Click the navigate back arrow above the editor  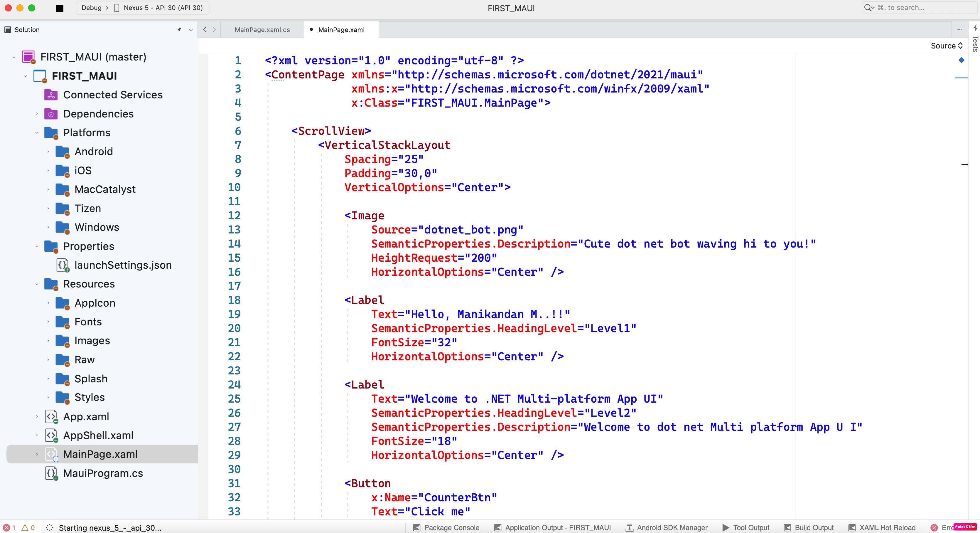[205, 29]
